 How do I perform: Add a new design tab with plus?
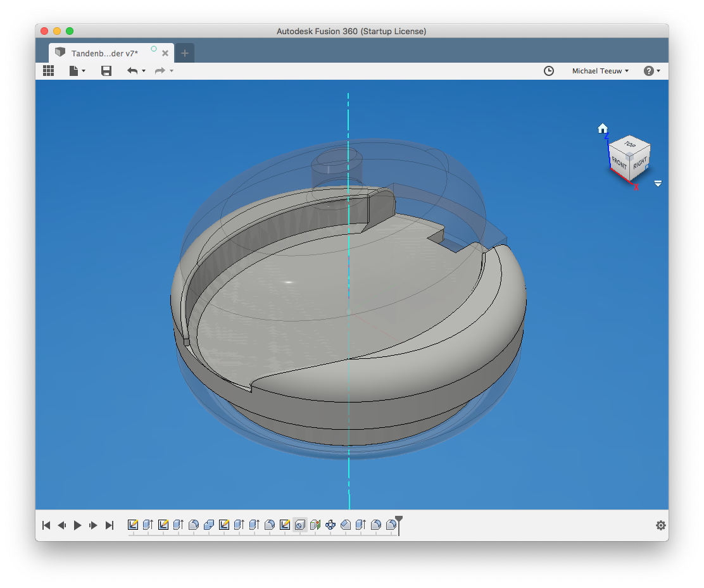[185, 53]
